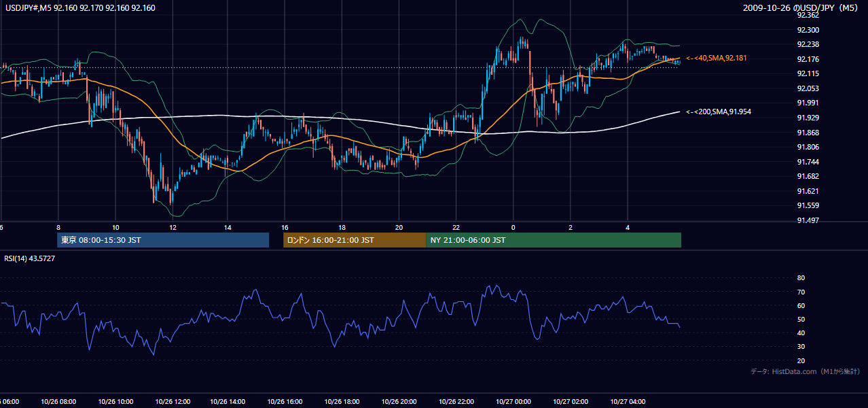Click the 10/26 12:00 time axis label
This screenshot has width=868, height=408.
click(172, 402)
